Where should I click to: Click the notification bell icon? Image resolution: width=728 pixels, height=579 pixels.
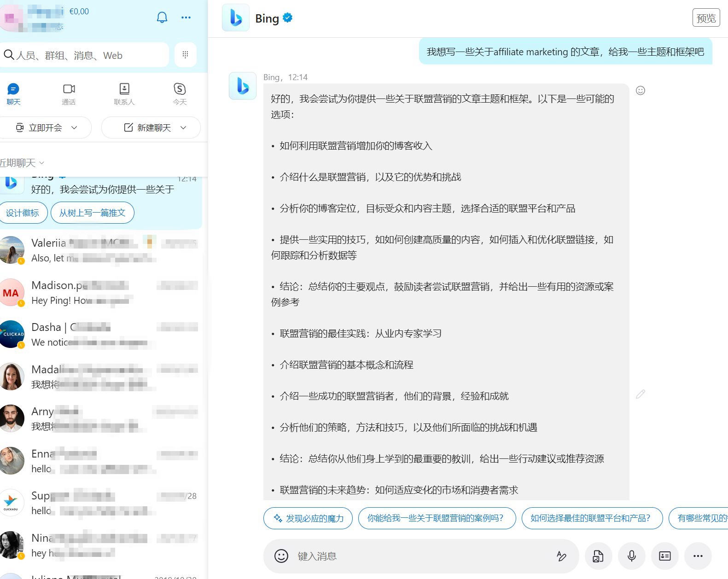[x=162, y=17]
